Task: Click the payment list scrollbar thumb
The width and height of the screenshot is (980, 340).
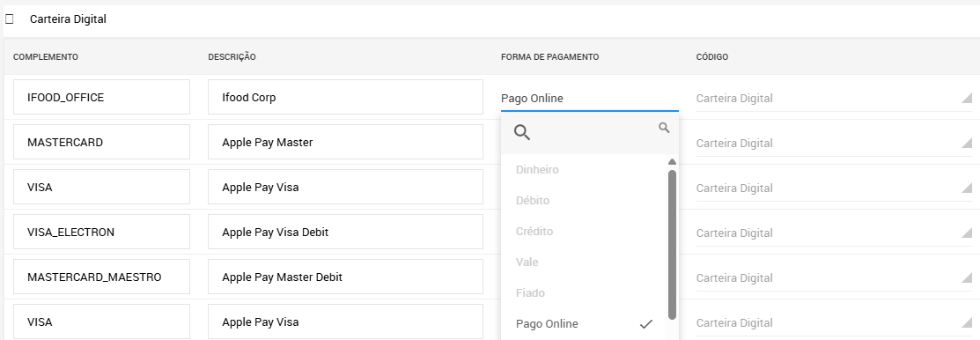Action: (x=672, y=244)
